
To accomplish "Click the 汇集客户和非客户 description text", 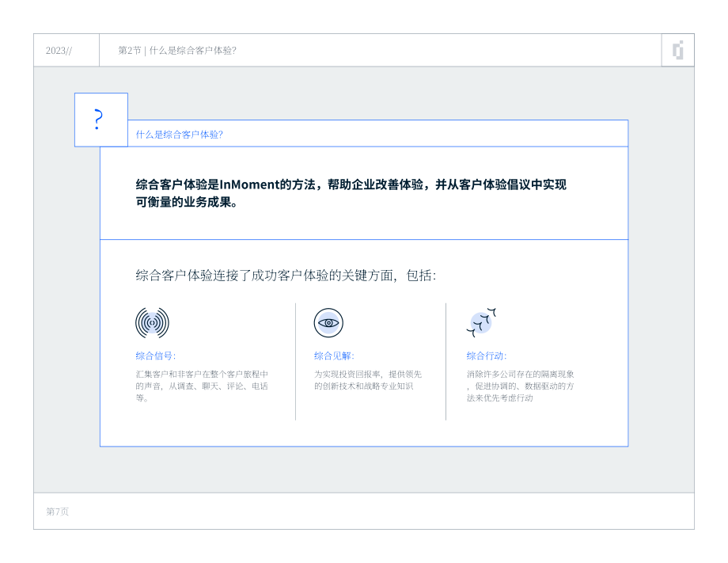I will (x=202, y=386).
